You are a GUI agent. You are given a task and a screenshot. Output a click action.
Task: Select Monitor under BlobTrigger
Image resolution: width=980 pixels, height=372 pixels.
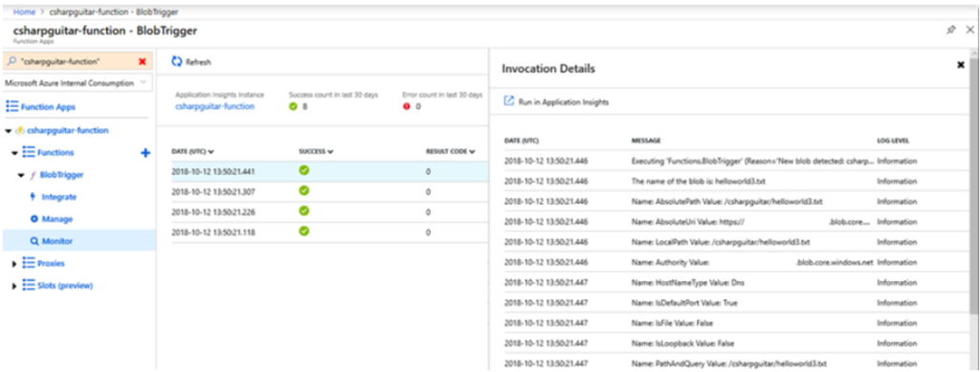tap(56, 241)
